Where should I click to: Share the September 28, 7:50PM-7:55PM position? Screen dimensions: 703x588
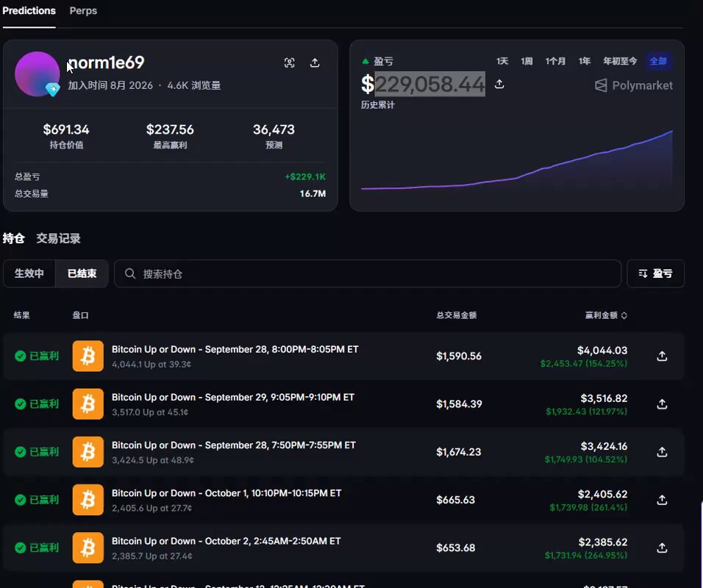(662, 452)
